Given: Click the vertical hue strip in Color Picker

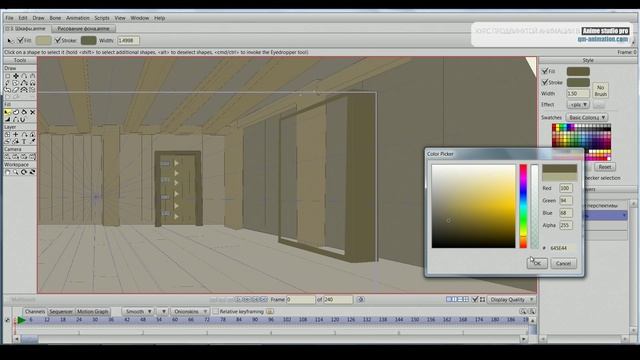Looking at the screenshot, I should click(523, 206).
